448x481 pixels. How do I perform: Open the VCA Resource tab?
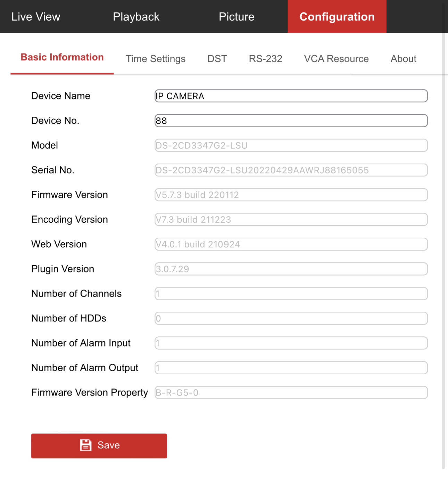[x=336, y=59]
